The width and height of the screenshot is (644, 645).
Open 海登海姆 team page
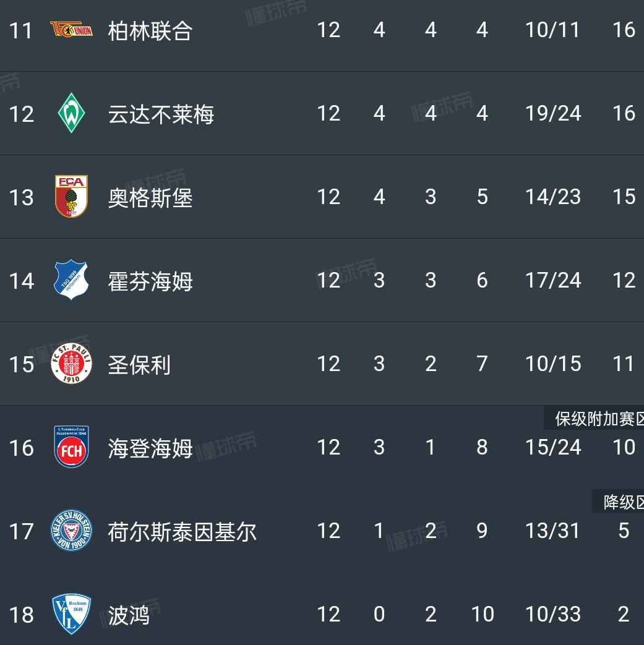pyautogui.click(x=150, y=448)
